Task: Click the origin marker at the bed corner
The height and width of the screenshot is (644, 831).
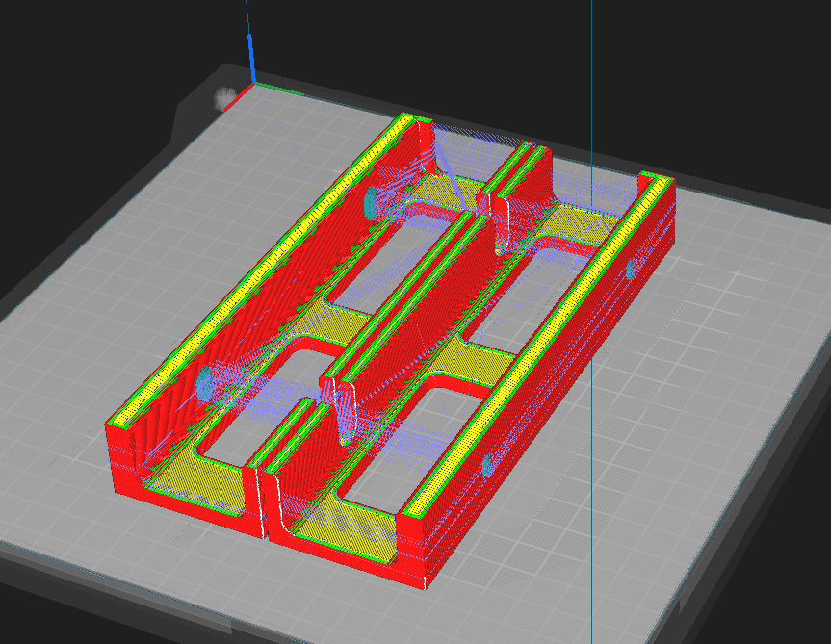Action: 254,86
